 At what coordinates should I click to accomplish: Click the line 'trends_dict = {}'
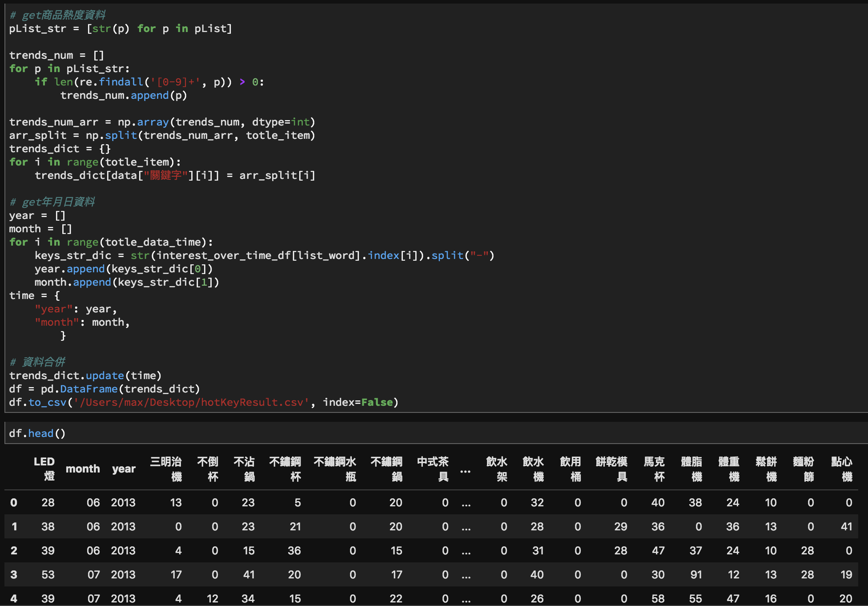tap(60, 149)
